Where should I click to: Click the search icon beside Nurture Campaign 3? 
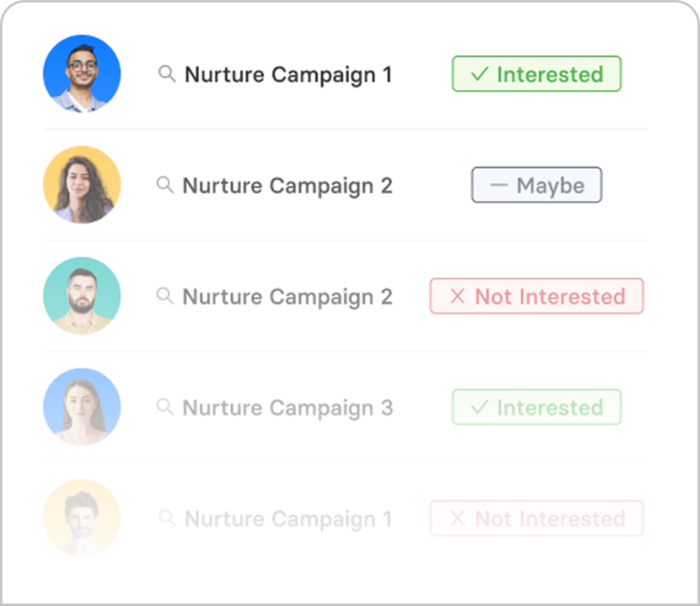coord(165,407)
